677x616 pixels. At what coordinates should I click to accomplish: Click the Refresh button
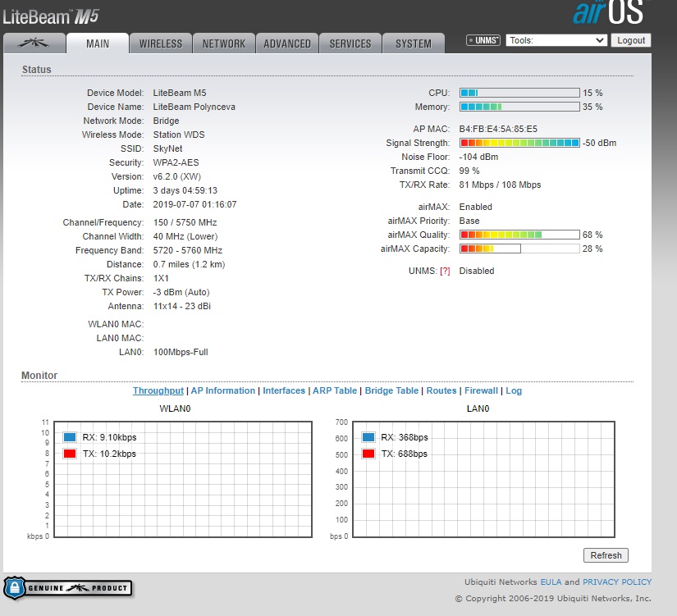(606, 555)
